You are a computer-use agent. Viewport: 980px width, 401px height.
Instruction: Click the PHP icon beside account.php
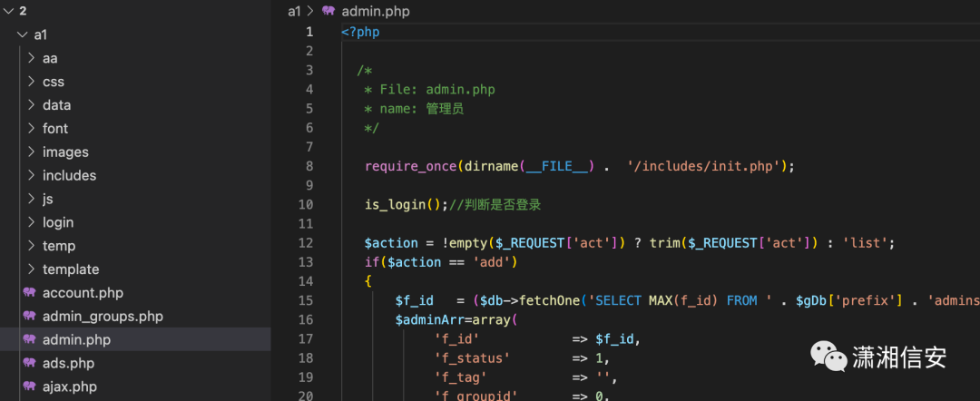29,293
